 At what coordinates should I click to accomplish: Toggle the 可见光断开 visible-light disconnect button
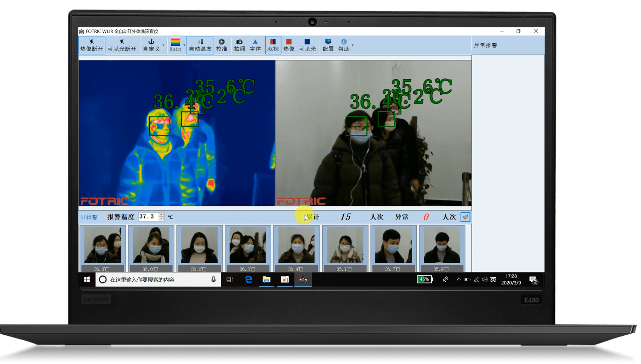click(122, 45)
